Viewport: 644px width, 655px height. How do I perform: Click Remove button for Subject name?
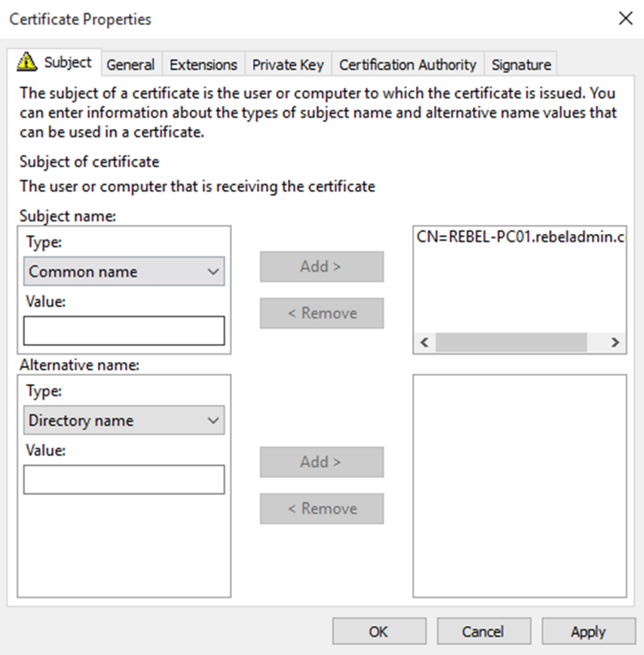[322, 313]
